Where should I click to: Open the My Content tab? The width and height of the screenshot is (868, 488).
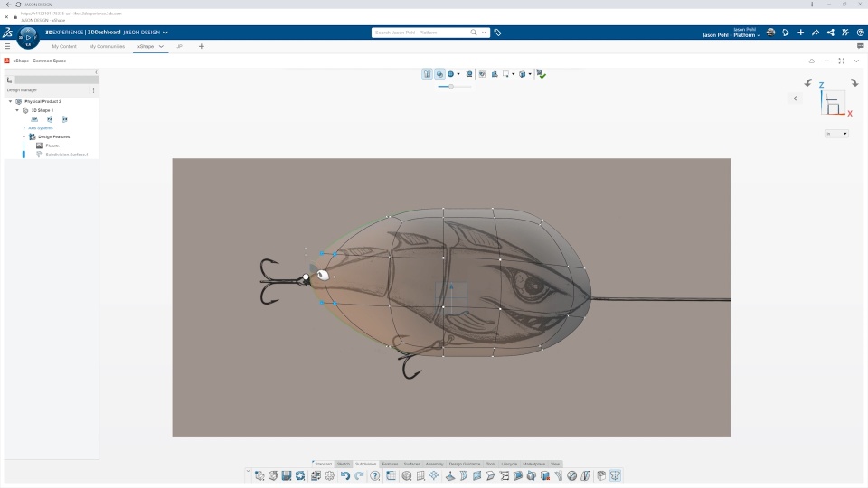tap(64, 46)
